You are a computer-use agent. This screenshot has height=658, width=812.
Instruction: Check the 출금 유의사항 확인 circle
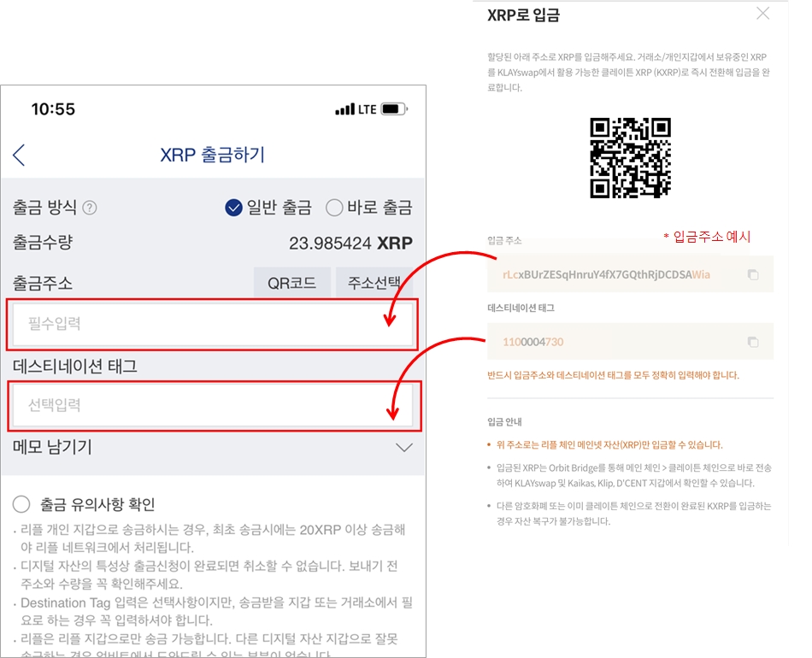pos(21,504)
